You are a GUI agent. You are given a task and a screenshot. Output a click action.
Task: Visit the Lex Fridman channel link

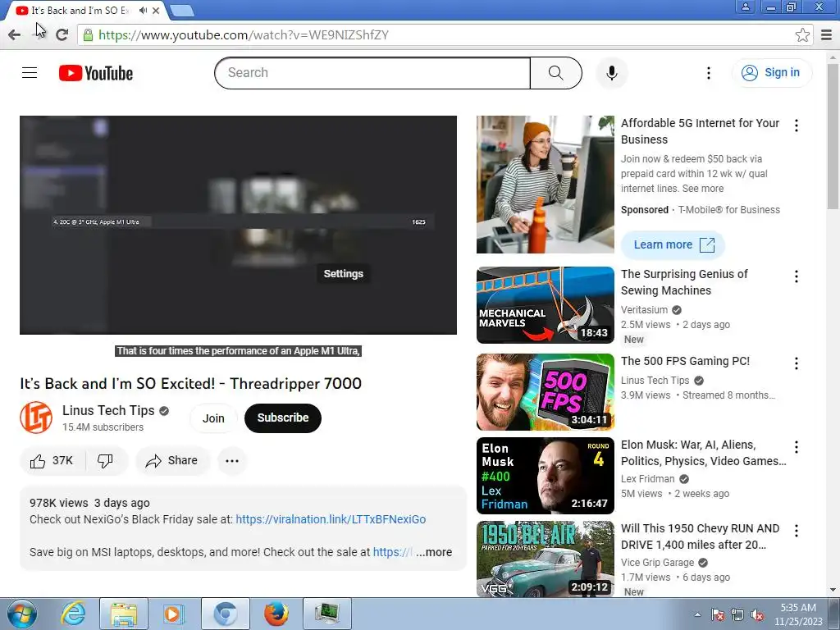pos(648,479)
